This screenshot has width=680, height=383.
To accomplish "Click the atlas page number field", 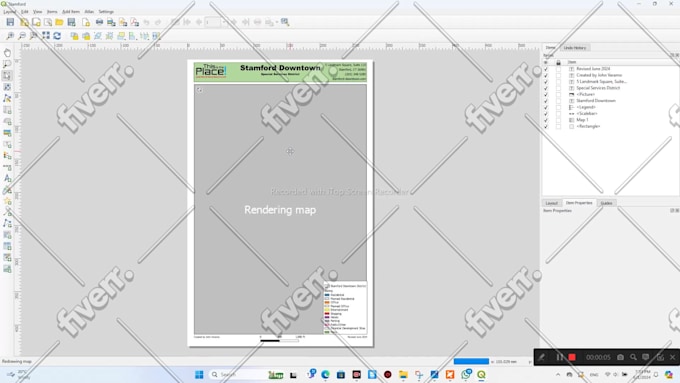I will pos(212,22).
